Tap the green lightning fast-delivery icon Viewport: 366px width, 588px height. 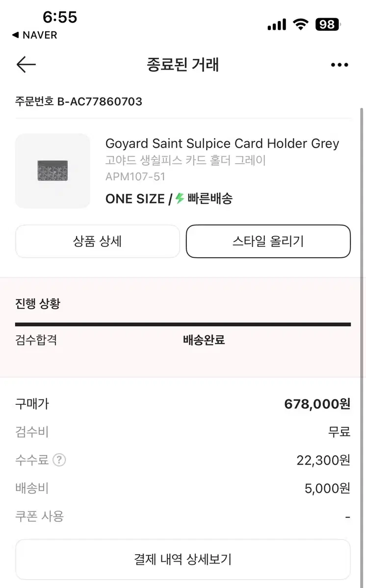(180, 198)
